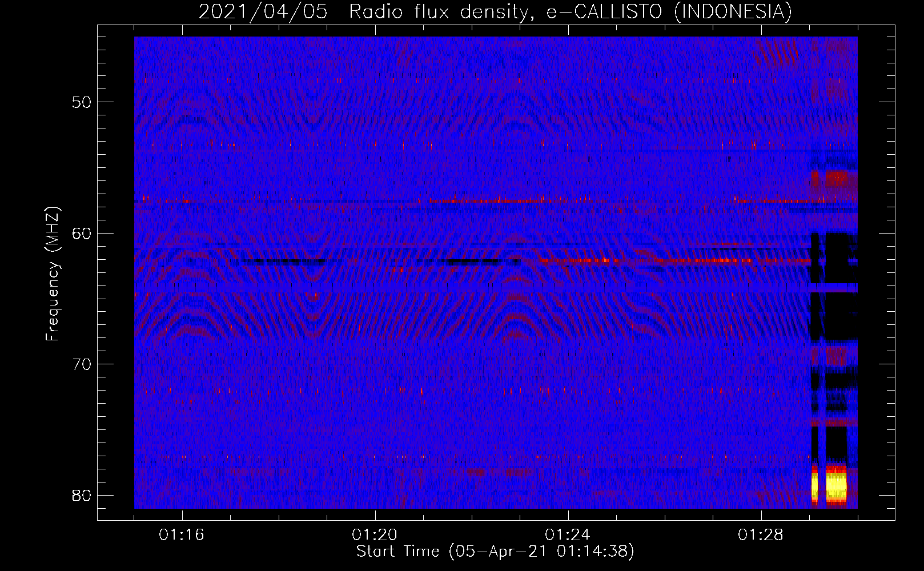
Task: Click the bright yellow burst near 80 MHz
Action: 836,486
